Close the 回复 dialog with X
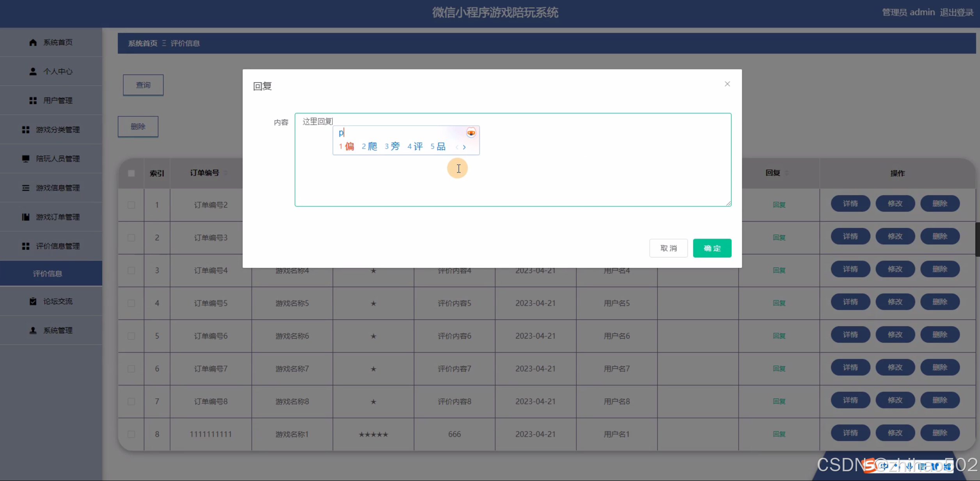Image resolution: width=980 pixels, height=481 pixels. pos(727,84)
